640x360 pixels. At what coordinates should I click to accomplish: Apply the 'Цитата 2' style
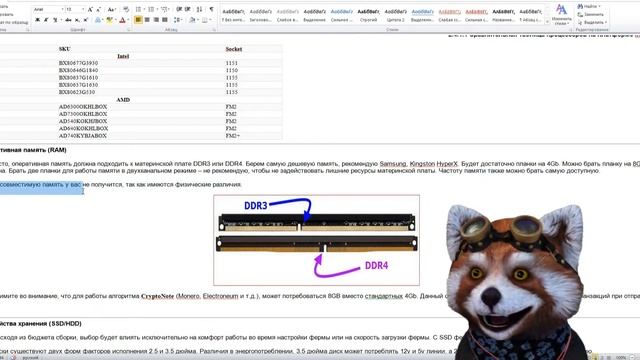395,16
